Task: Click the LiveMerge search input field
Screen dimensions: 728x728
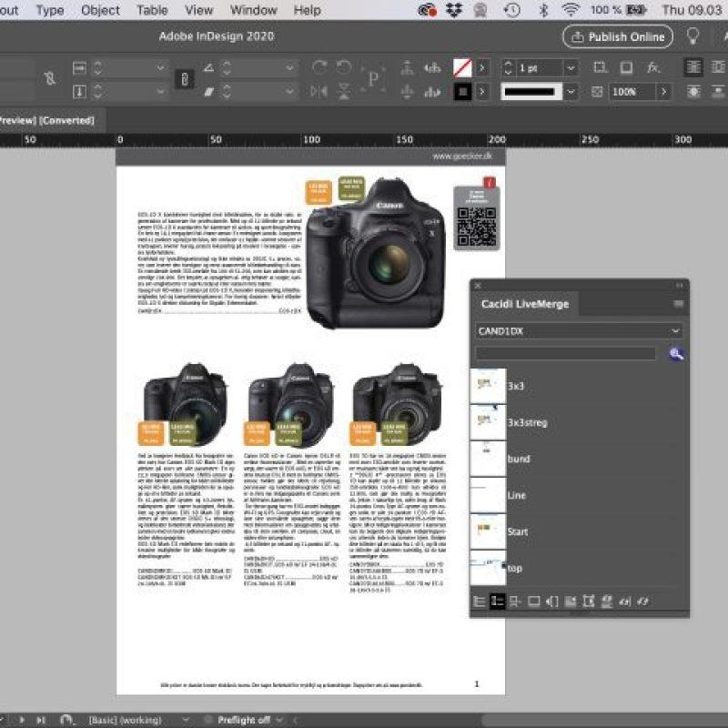Action: click(x=565, y=353)
